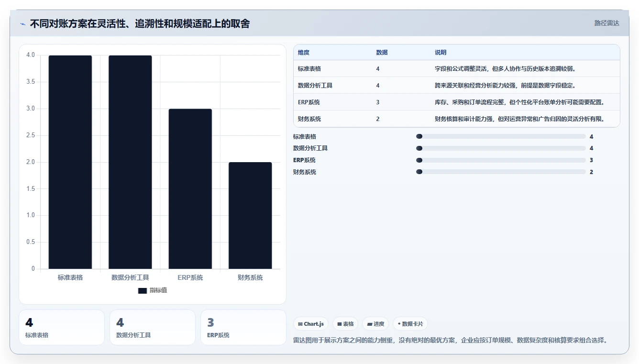
Task: Toggle the 指标值 legend color box
Action: [142, 290]
